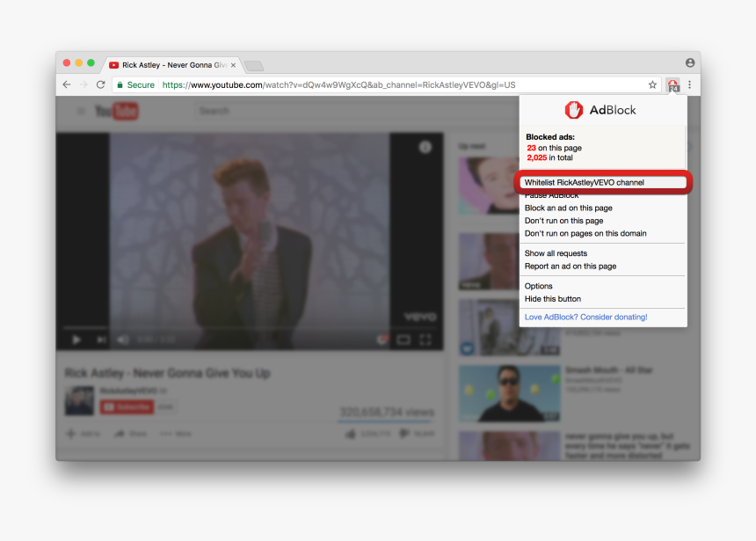Toggle theater mode in video player

click(403, 340)
